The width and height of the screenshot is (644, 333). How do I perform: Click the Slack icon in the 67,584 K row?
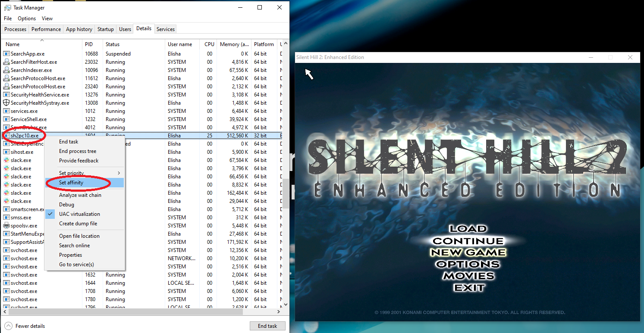[6, 160]
